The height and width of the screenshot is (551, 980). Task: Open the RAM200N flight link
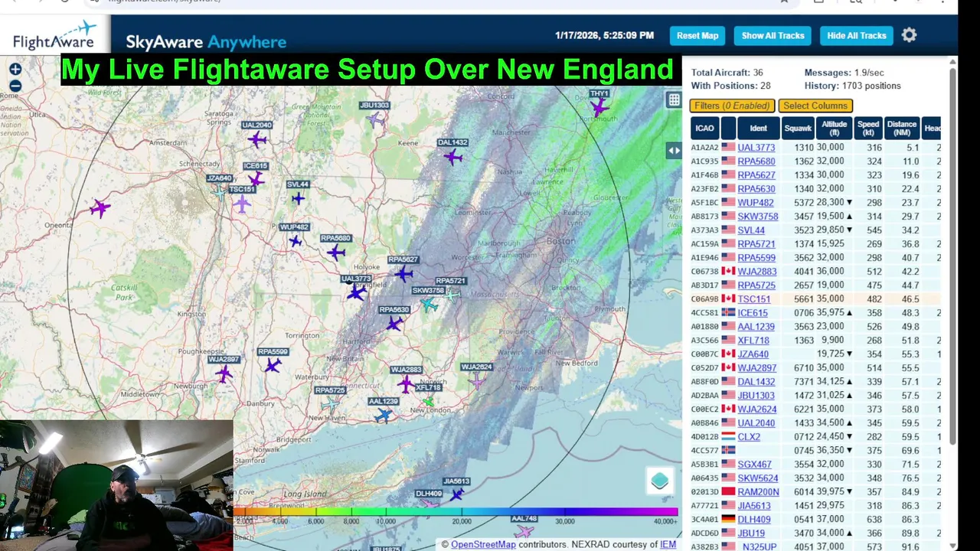pos(758,492)
